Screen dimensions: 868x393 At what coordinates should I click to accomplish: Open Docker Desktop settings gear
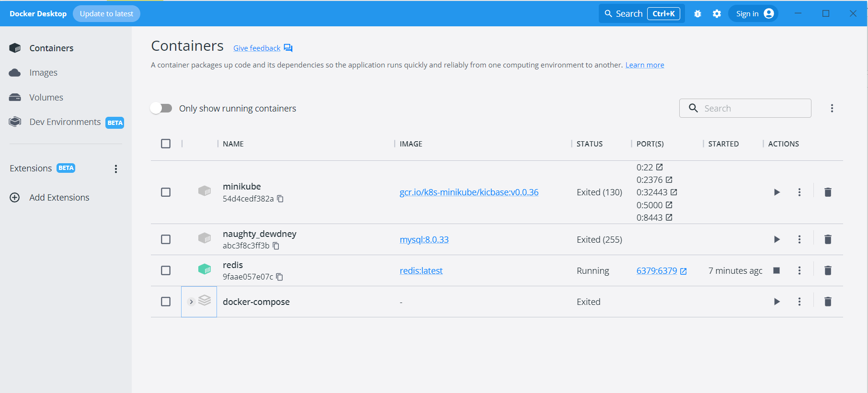(x=717, y=14)
